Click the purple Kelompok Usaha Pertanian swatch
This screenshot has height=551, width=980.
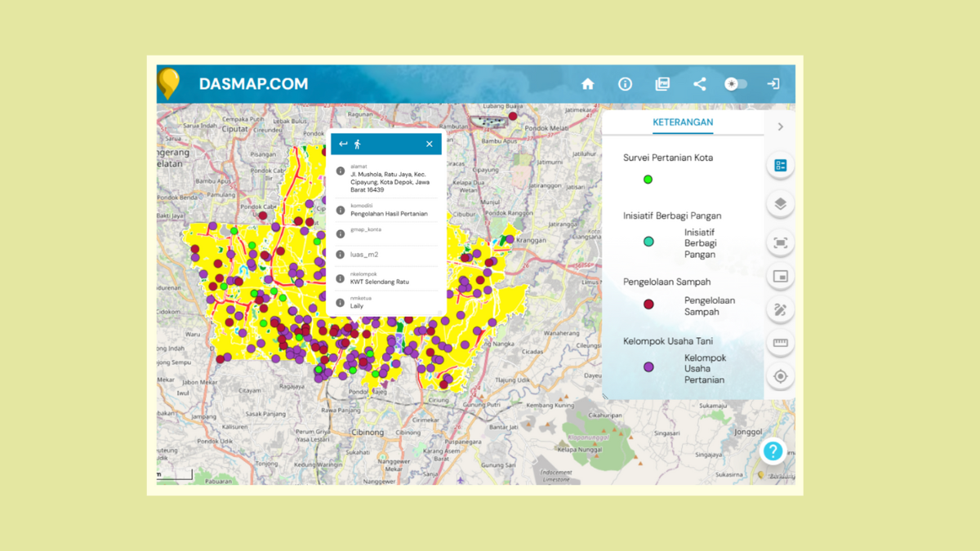(648, 367)
